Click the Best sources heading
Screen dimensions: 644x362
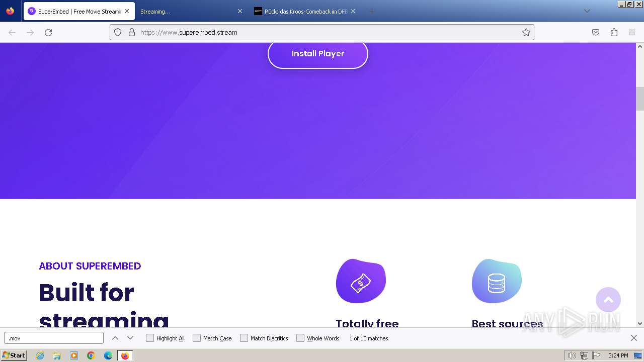pos(507,324)
